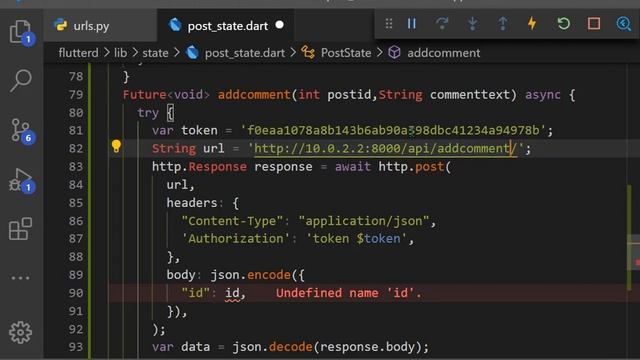Screen dimensions: 640x360
Task: Select flutterd in the breadcrumb
Action: point(78,53)
